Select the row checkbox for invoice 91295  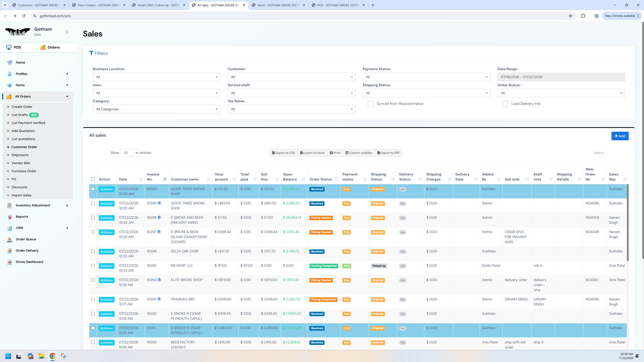click(93, 265)
